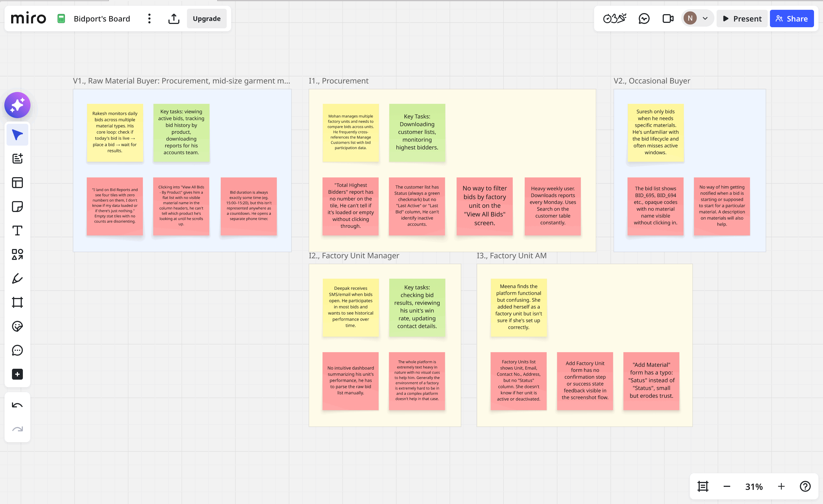The image size is (823, 504).
Task: Click the Upgrade button
Action: (206, 19)
